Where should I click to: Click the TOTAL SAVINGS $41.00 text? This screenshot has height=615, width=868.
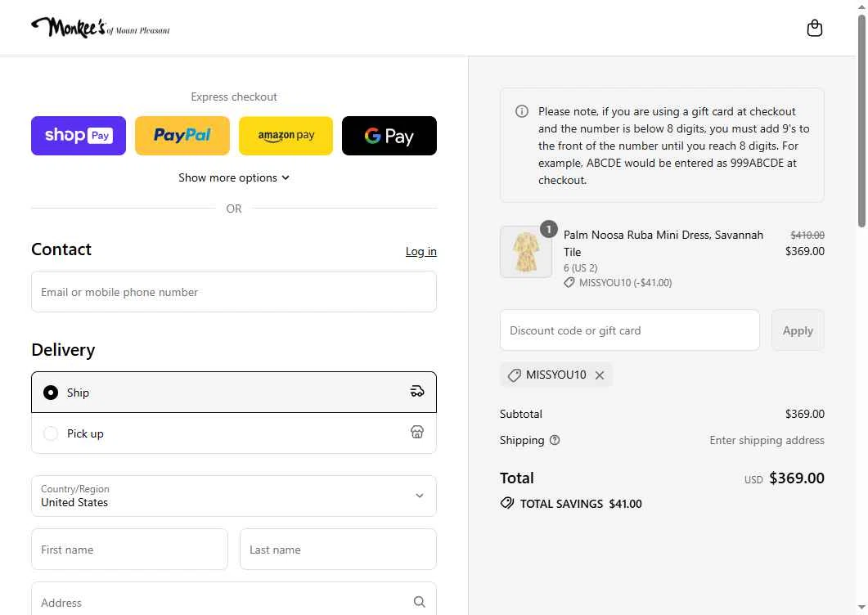581,504
